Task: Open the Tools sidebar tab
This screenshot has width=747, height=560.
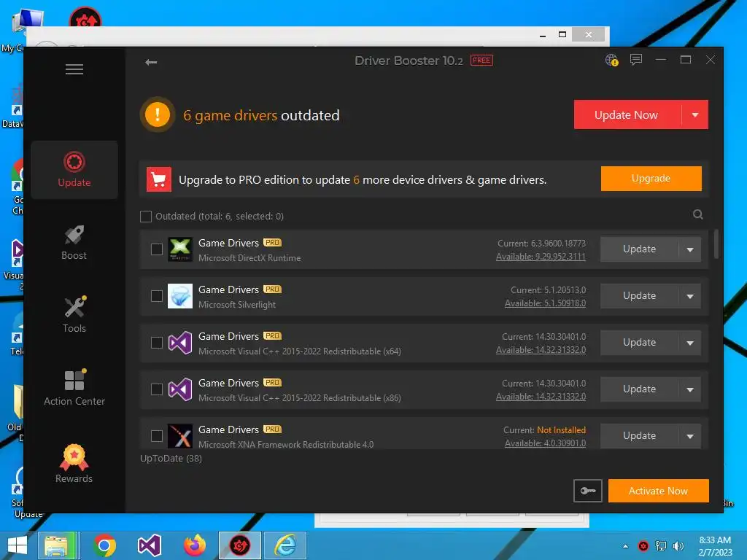Action: 74,315
